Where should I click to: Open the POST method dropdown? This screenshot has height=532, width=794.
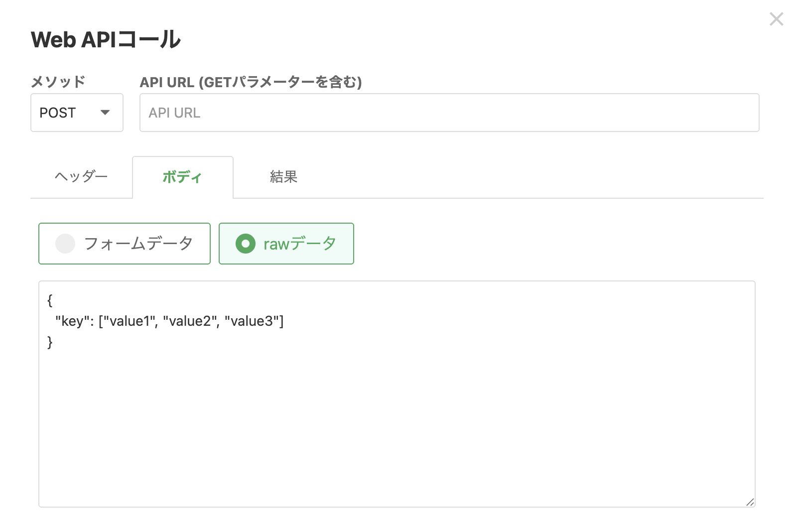(x=77, y=113)
